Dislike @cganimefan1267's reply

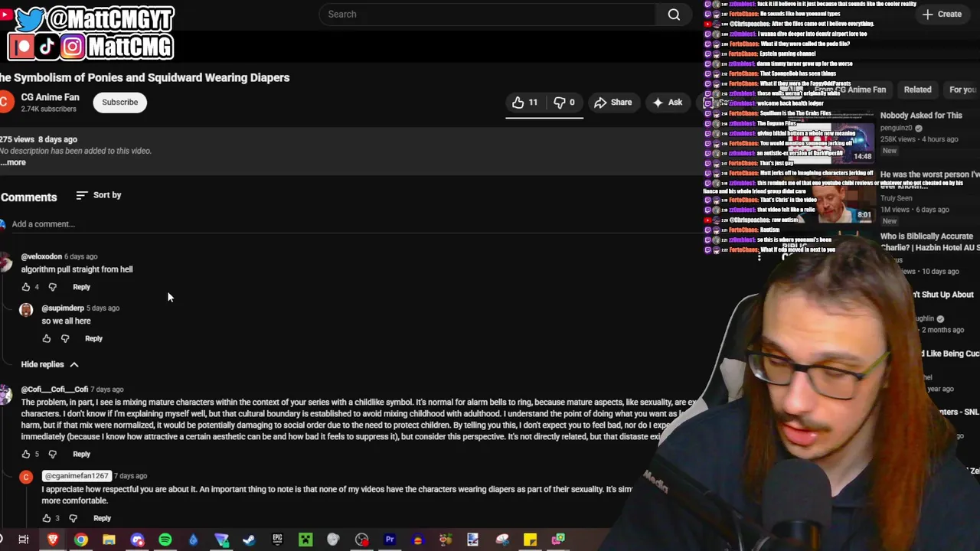pyautogui.click(x=73, y=518)
